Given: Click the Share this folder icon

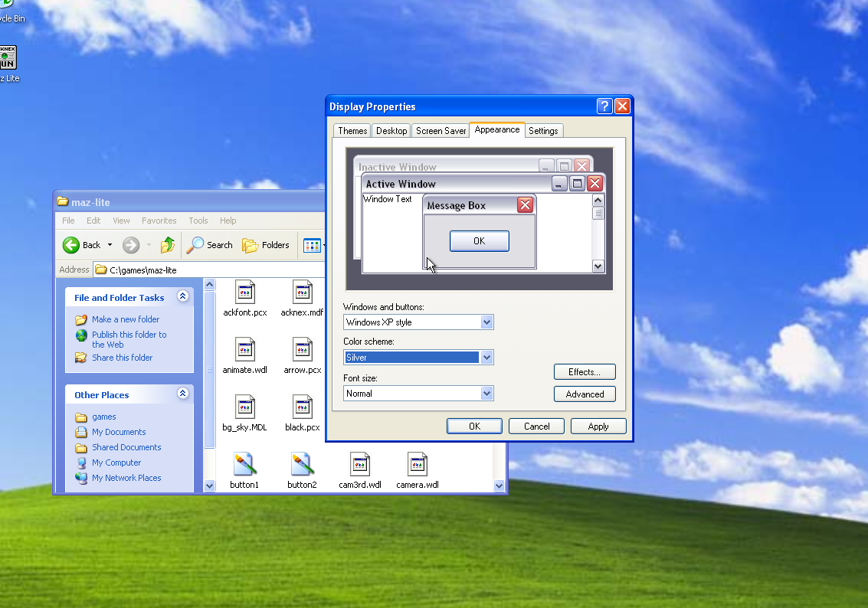Looking at the screenshot, I should point(81,358).
